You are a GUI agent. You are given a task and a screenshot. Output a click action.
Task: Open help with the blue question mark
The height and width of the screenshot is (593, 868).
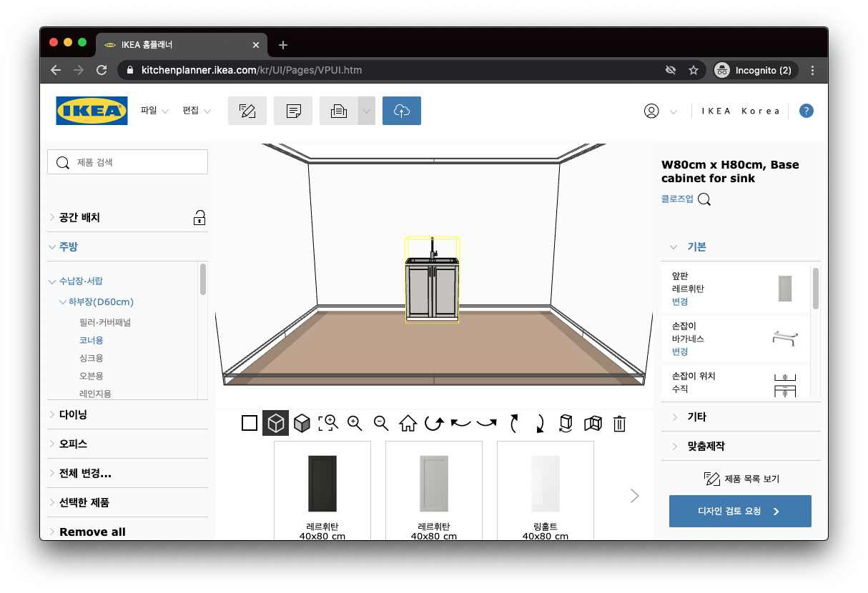coord(807,111)
